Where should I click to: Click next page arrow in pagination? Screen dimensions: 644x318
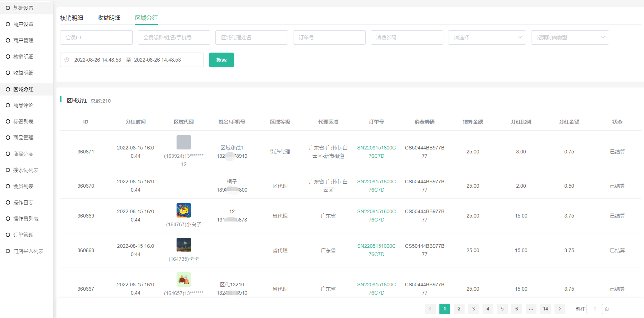pos(559,309)
